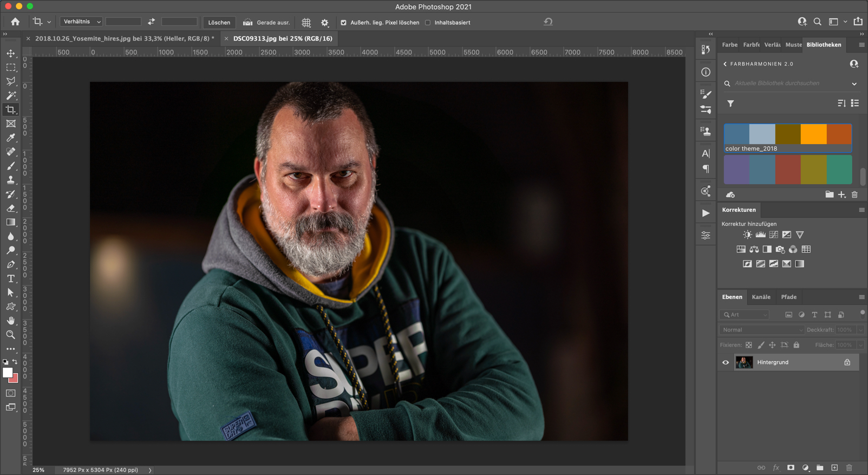Screen dimensions: 868x475
Task: Select the Dodge tool
Action: tap(11, 250)
